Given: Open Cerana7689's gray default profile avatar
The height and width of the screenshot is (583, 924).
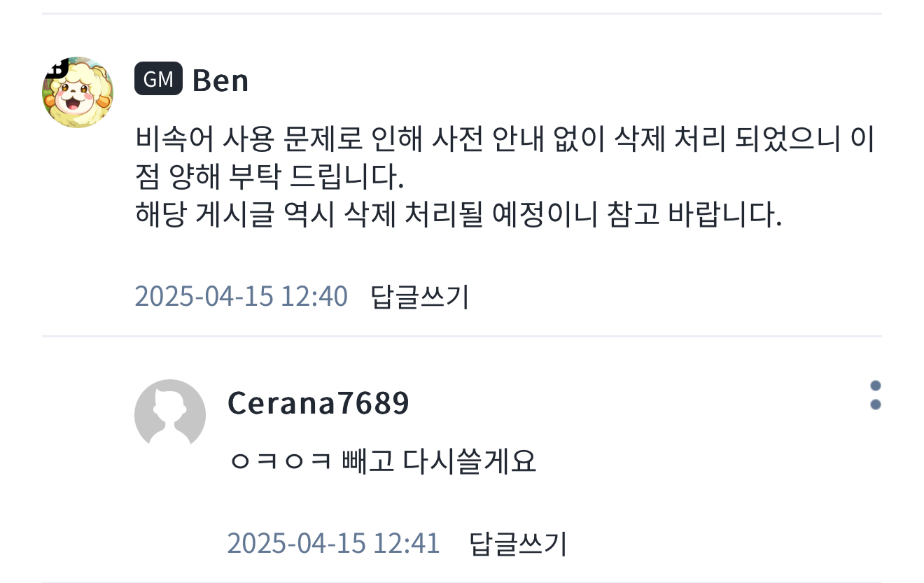Looking at the screenshot, I should coord(170,415).
